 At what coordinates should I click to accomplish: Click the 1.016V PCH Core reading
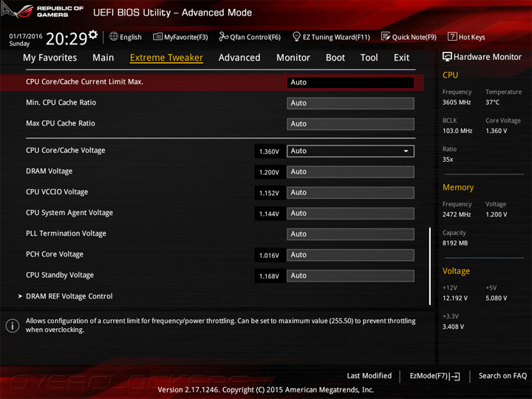point(270,256)
